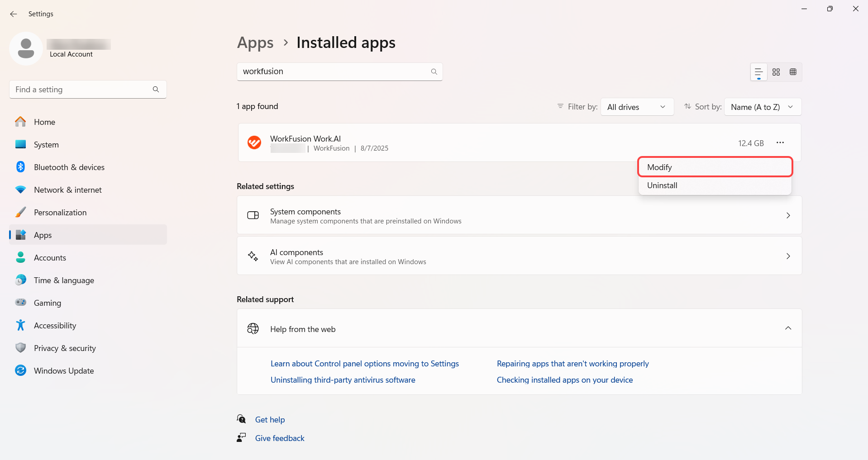Click the Time & language globe icon
Viewport: 868px width, 460px height.
(x=20, y=280)
